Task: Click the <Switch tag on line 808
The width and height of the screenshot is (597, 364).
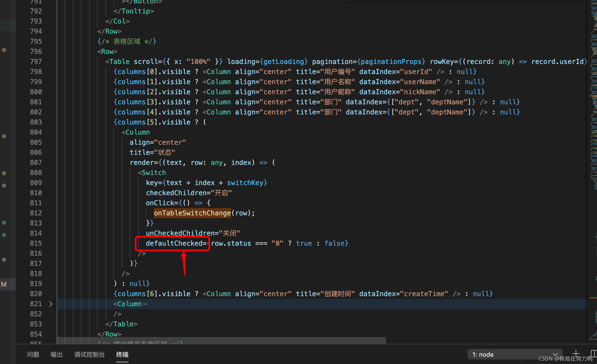Action: [x=152, y=173]
